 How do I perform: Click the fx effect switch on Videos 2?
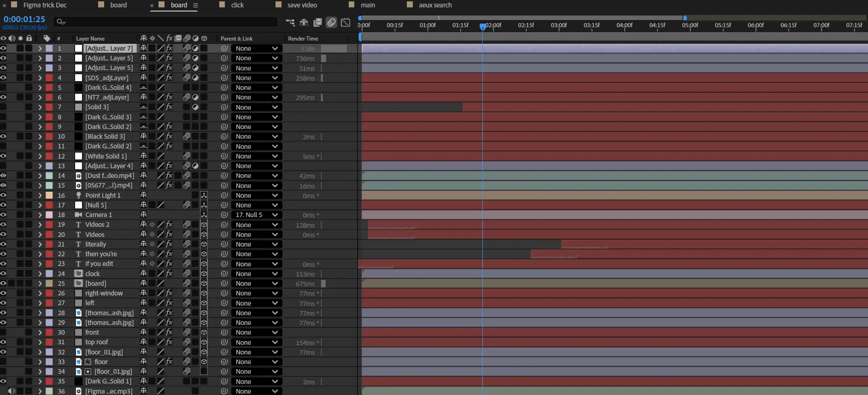point(169,224)
